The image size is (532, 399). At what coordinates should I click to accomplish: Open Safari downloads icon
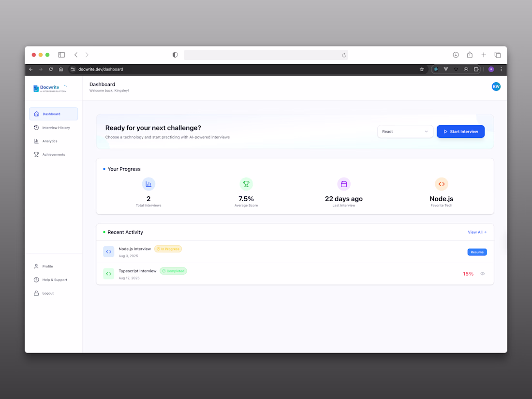click(x=456, y=55)
